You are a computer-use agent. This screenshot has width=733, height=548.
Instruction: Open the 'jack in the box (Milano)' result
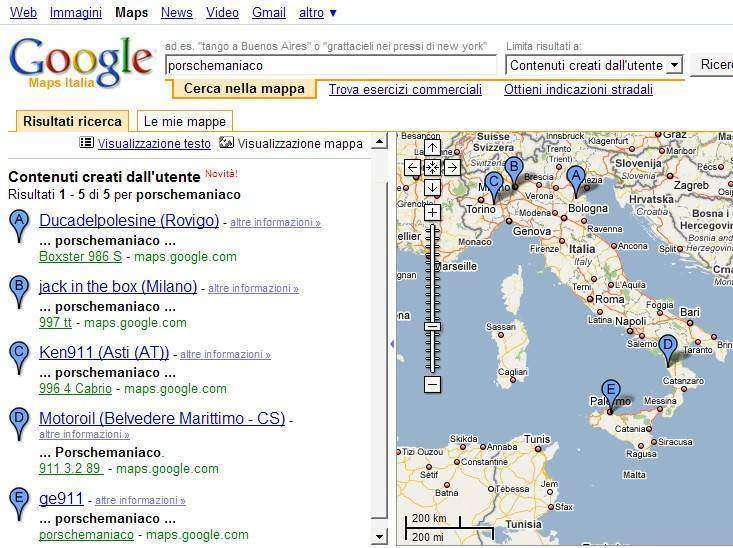(118, 286)
